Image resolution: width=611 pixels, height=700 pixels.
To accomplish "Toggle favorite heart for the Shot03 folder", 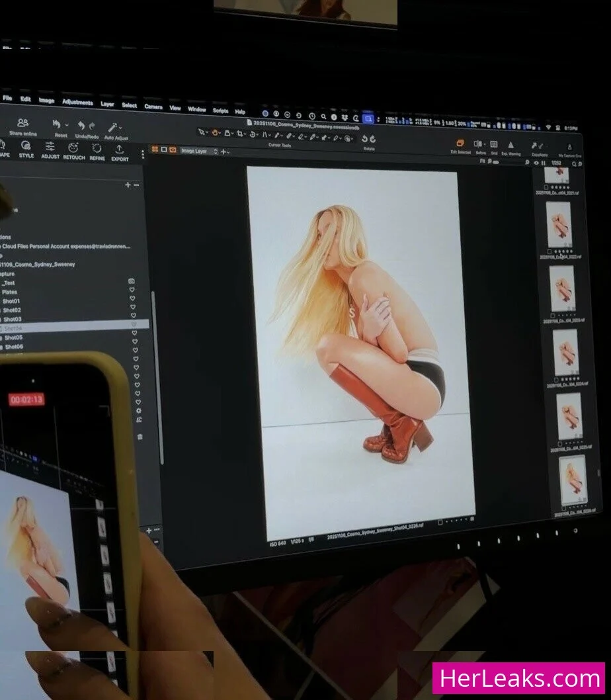I will click(133, 316).
